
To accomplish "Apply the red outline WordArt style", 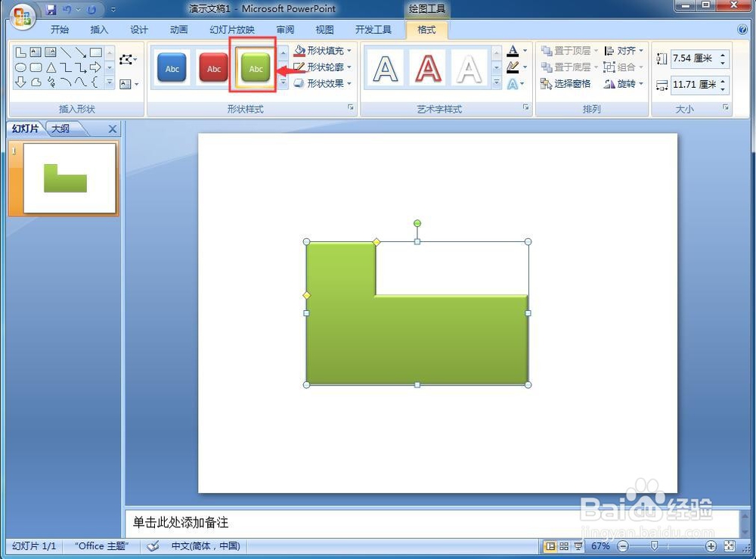I will point(428,69).
